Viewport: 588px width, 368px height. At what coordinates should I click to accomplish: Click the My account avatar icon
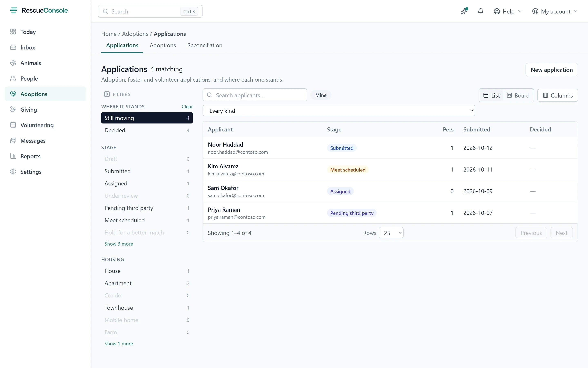coord(535,11)
